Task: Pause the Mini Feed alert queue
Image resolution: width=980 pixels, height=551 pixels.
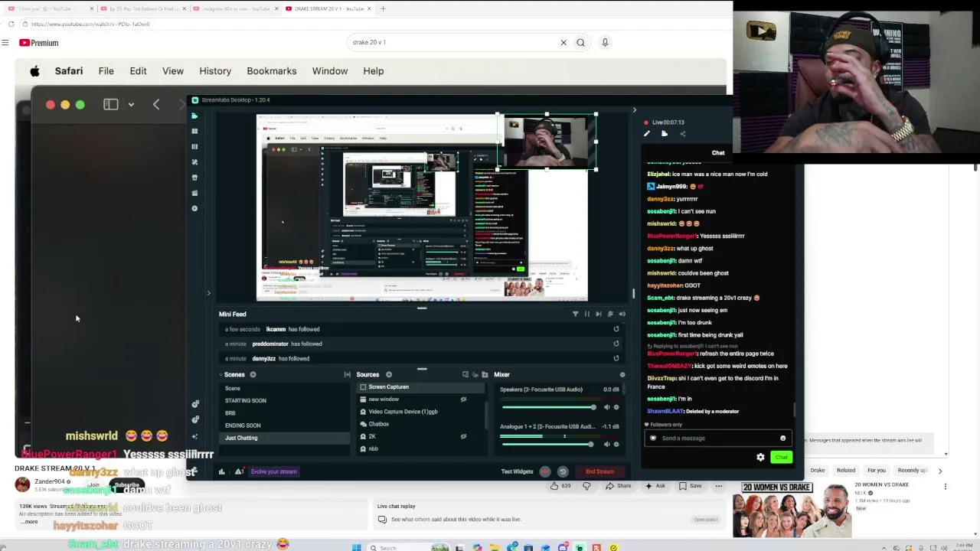Action: pyautogui.click(x=587, y=314)
